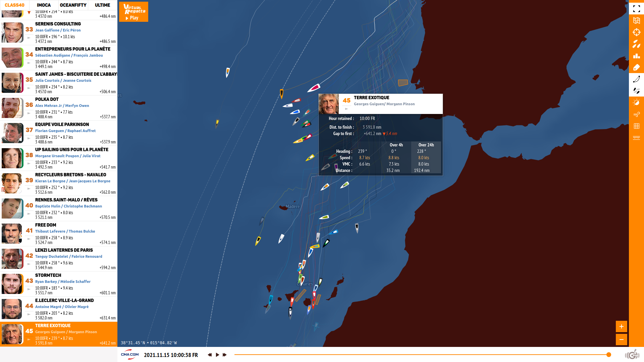This screenshot has width=644, height=362.
Task: Click the orange timeline track
Action: [421, 355]
